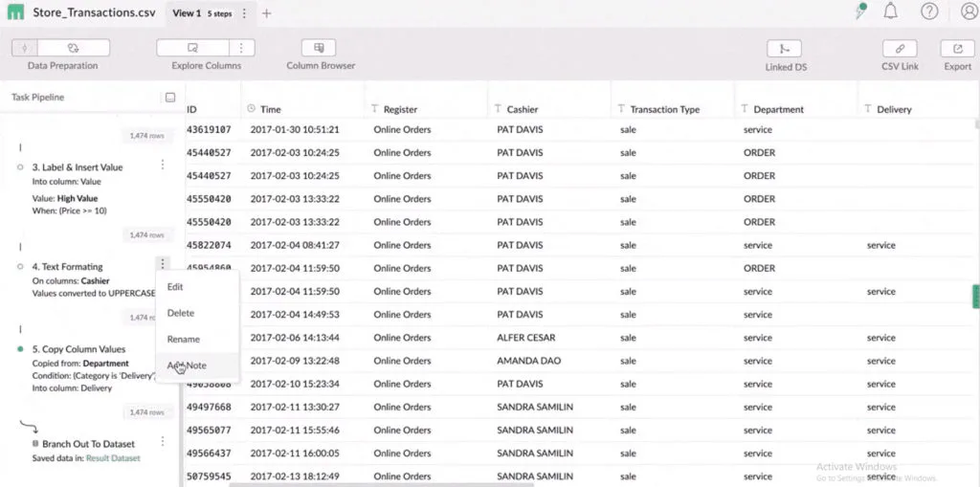Choose Add Note from the context menu

(x=197, y=365)
